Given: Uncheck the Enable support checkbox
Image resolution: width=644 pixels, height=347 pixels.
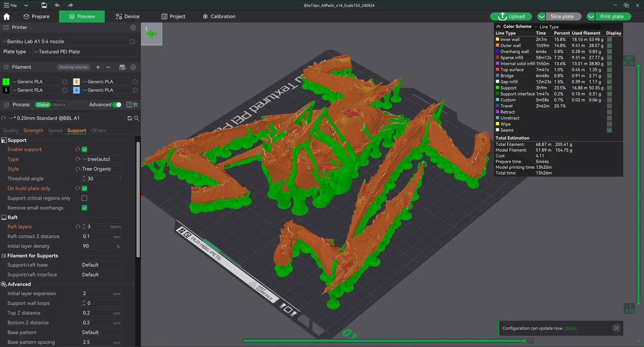Looking at the screenshot, I should [85, 150].
